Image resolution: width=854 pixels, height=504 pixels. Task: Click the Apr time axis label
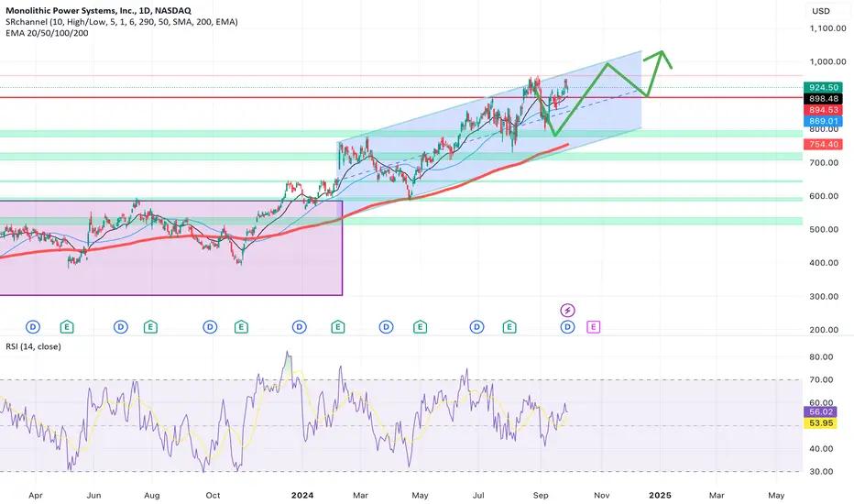point(36,495)
